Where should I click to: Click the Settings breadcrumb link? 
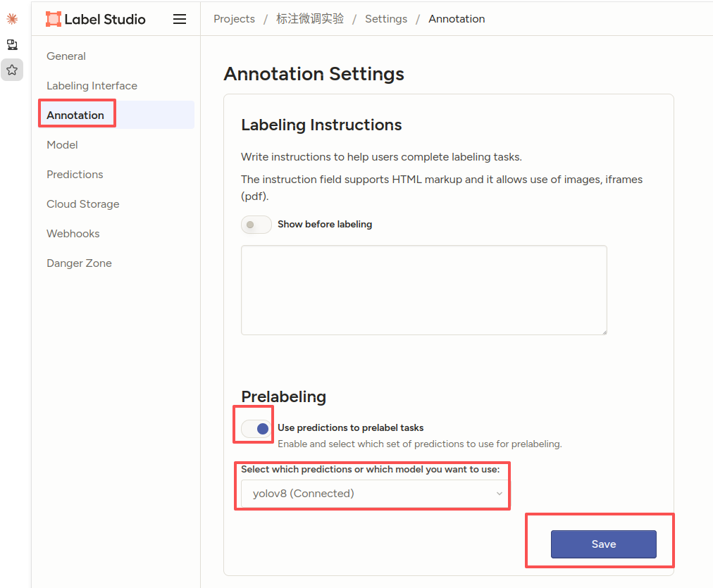click(386, 19)
